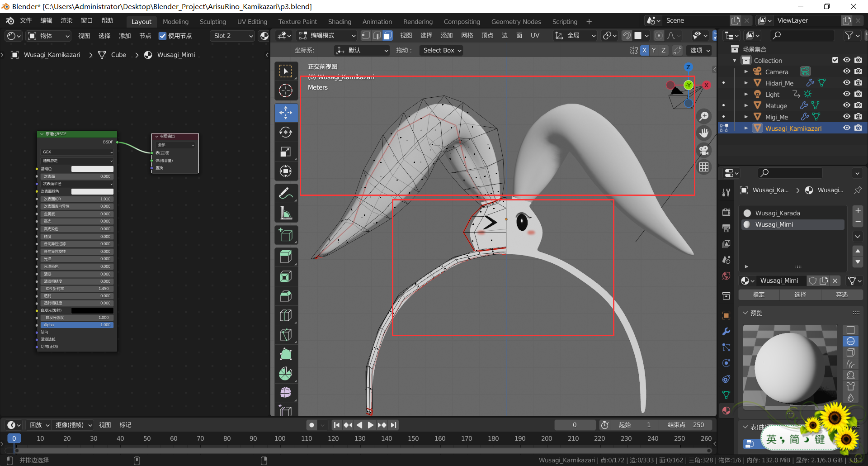Toggle Collection exclude checkbox
Image resolution: width=868 pixels, height=466 pixels.
click(x=835, y=60)
